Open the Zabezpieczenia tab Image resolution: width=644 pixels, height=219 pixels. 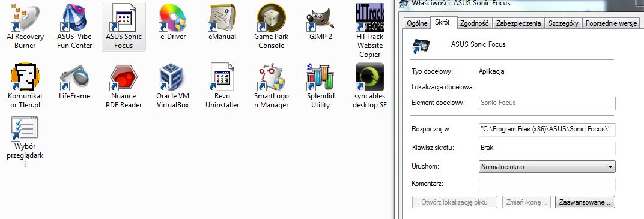(518, 23)
